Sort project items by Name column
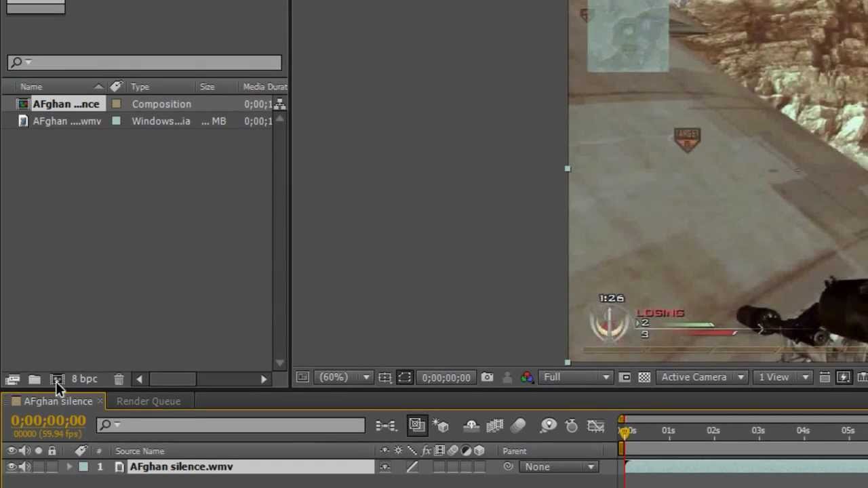 pos(31,87)
